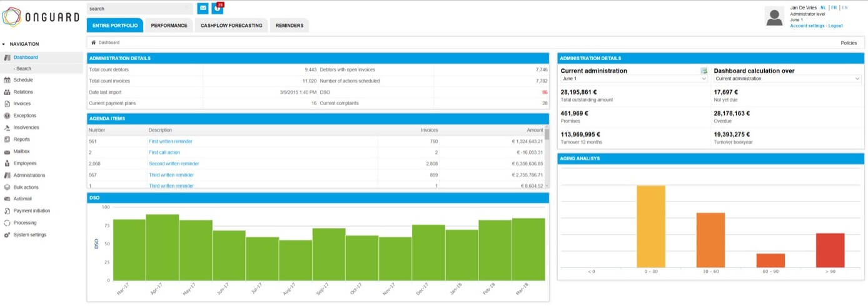
Task: Switch language to NL
Action: click(x=824, y=7)
